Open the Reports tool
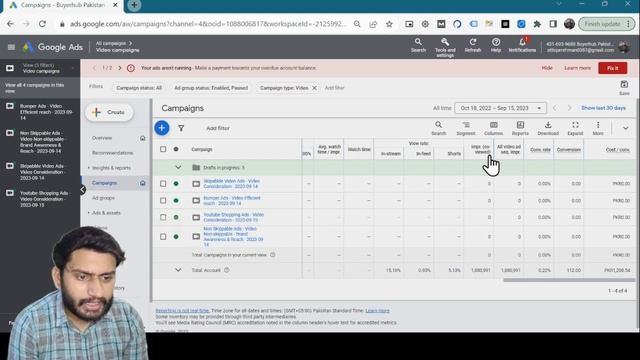This screenshot has height=360, width=640. pyautogui.click(x=520, y=128)
